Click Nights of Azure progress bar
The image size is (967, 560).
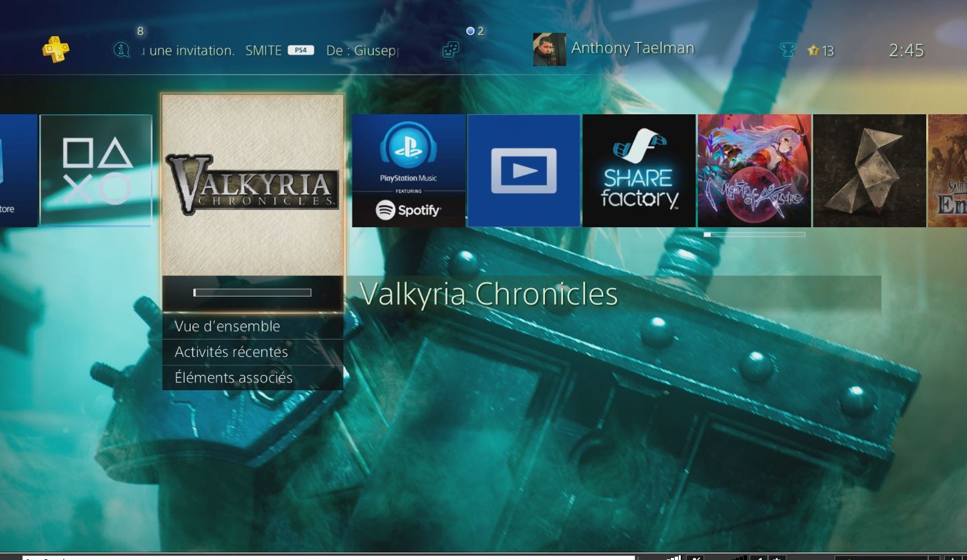[x=754, y=235]
